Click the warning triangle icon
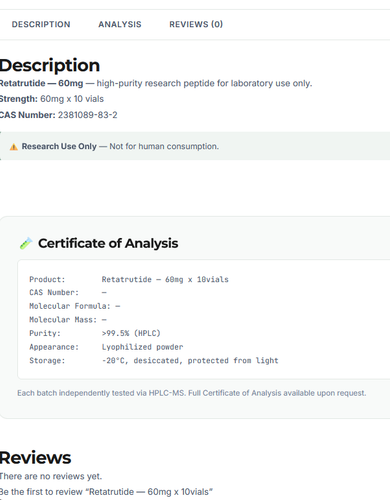The height and width of the screenshot is (500, 390). [14, 147]
